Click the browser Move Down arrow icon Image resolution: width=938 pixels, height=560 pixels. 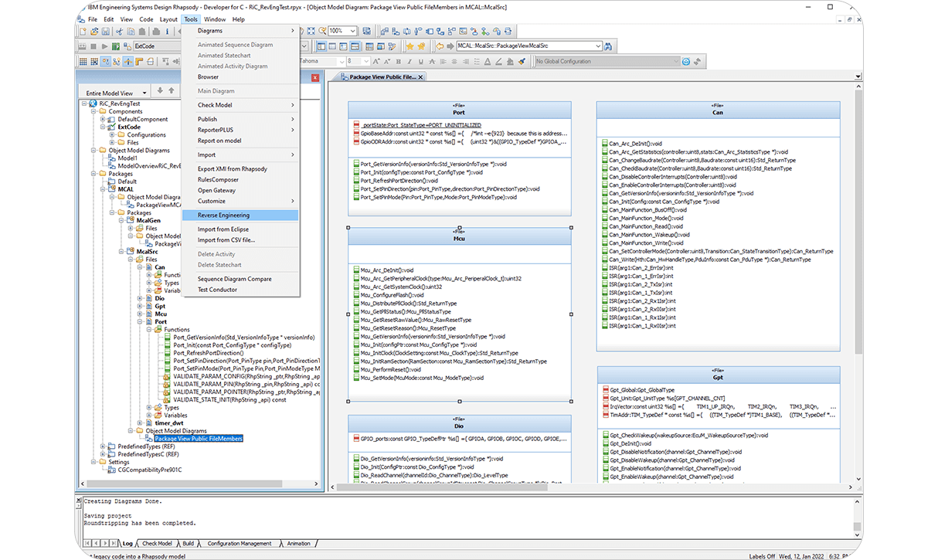point(160,90)
